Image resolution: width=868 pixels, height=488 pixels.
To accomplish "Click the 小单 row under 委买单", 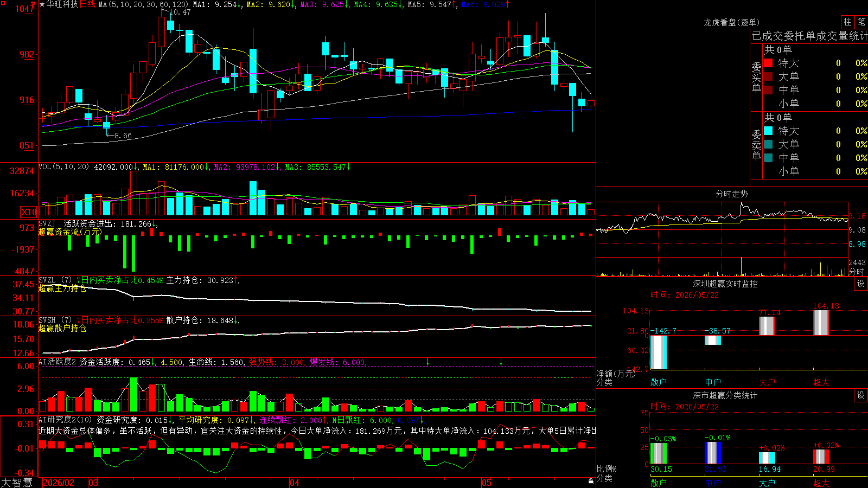I will point(815,104).
